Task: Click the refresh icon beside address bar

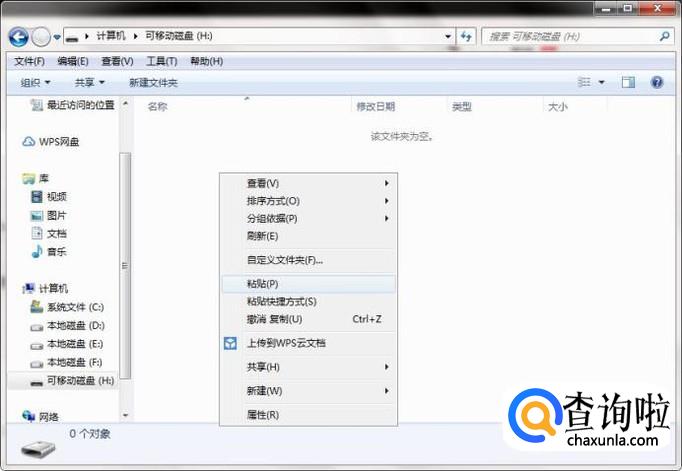Action: (466, 36)
